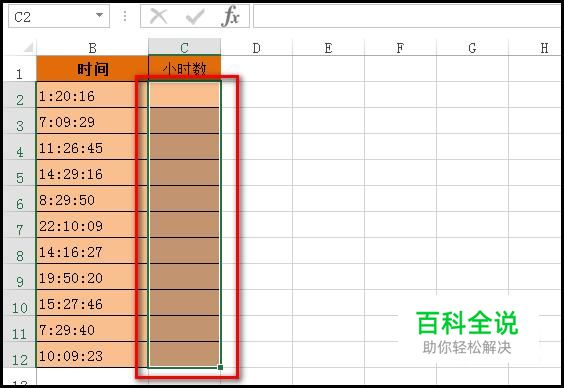Click cell containing 8:29:50
The width and height of the screenshot is (564, 388).
pos(92,198)
